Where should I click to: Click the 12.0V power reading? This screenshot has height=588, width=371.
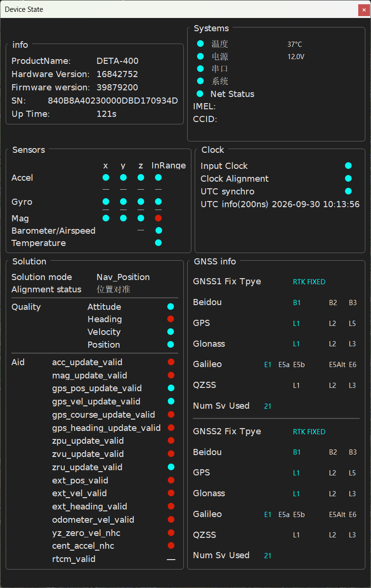click(x=296, y=57)
